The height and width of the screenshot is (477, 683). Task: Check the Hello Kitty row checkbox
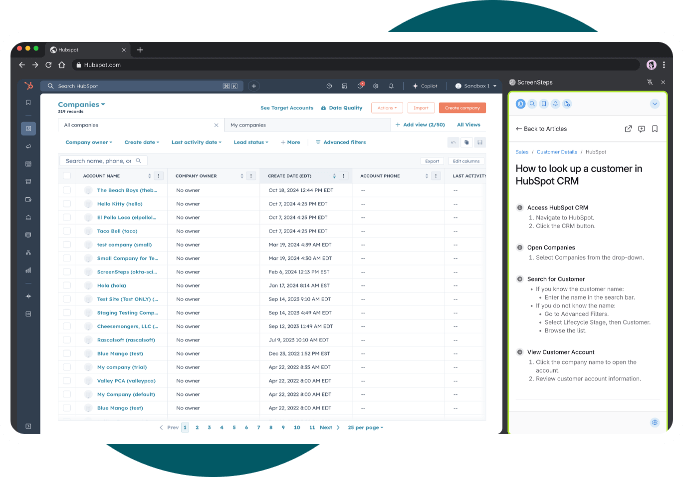[x=67, y=203]
